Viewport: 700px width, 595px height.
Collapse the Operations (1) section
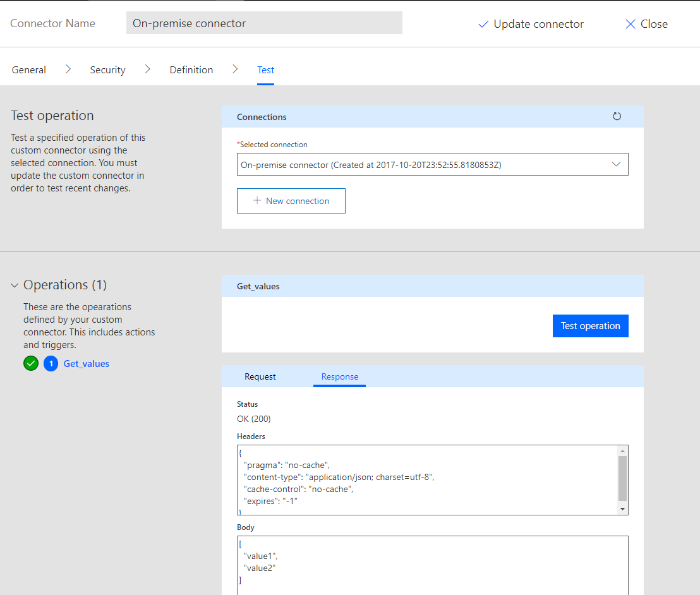pos(15,285)
